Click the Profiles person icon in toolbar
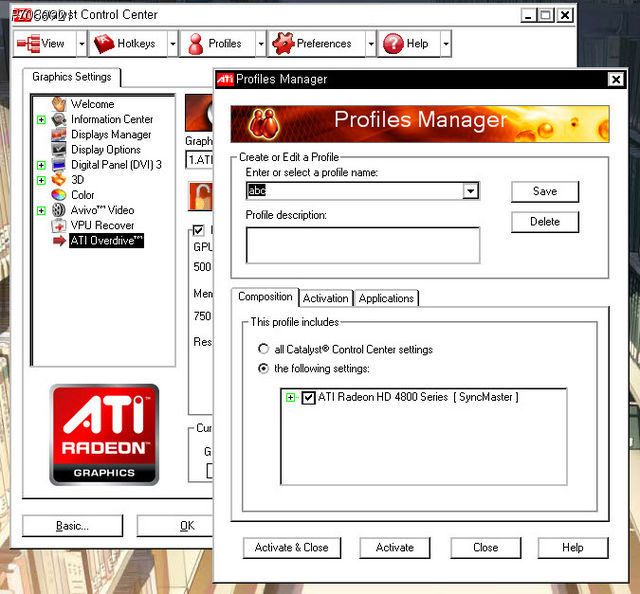The height and width of the screenshot is (594, 640). (196, 44)
